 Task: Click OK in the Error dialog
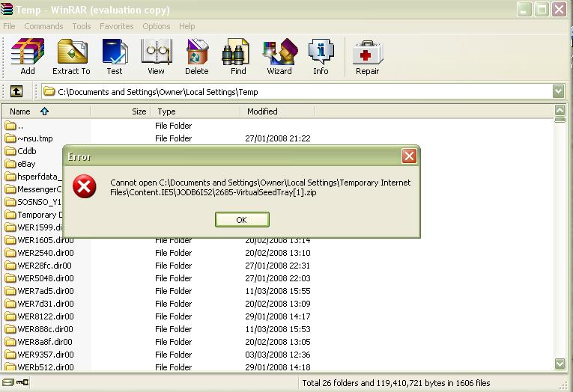[242, 220]
